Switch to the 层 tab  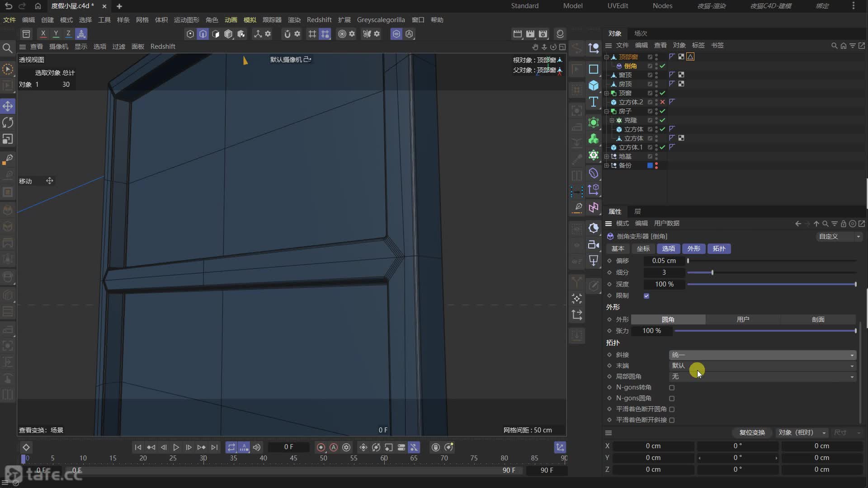[637, 211]
